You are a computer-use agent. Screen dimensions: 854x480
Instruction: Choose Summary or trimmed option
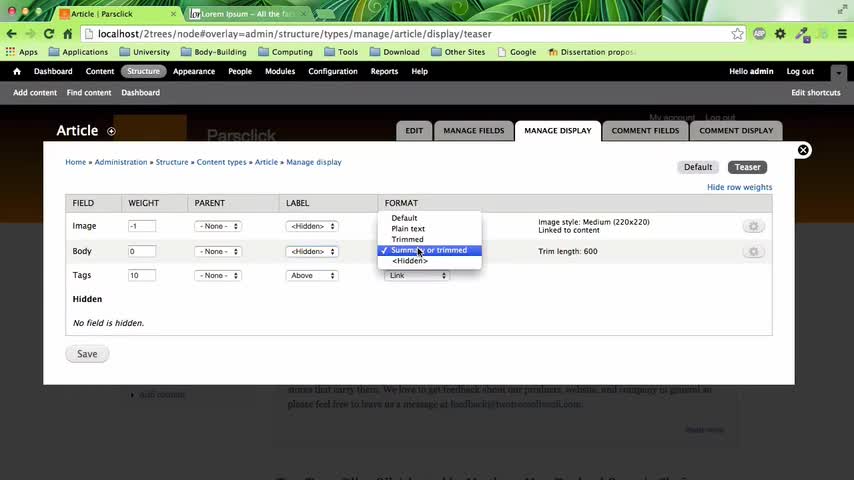click(x=429, y=250)
